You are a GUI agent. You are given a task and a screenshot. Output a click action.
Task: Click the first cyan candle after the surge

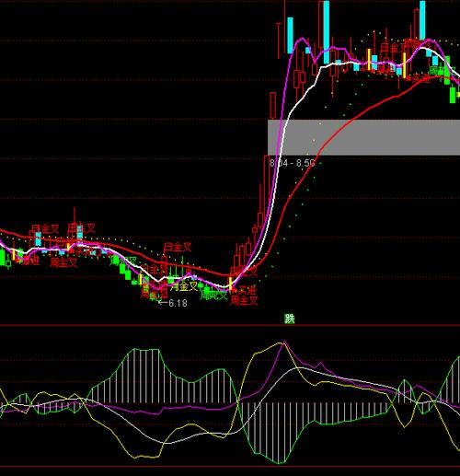[290, 35]
